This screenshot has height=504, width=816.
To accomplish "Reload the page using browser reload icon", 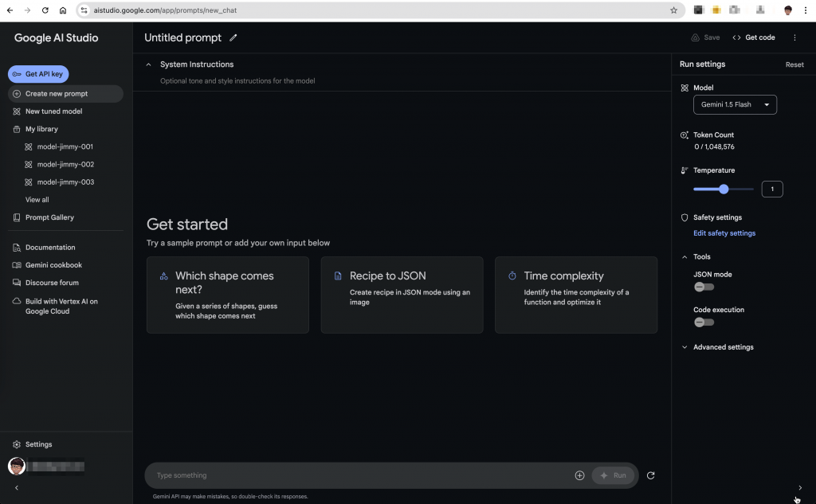I will click(45, 10).
